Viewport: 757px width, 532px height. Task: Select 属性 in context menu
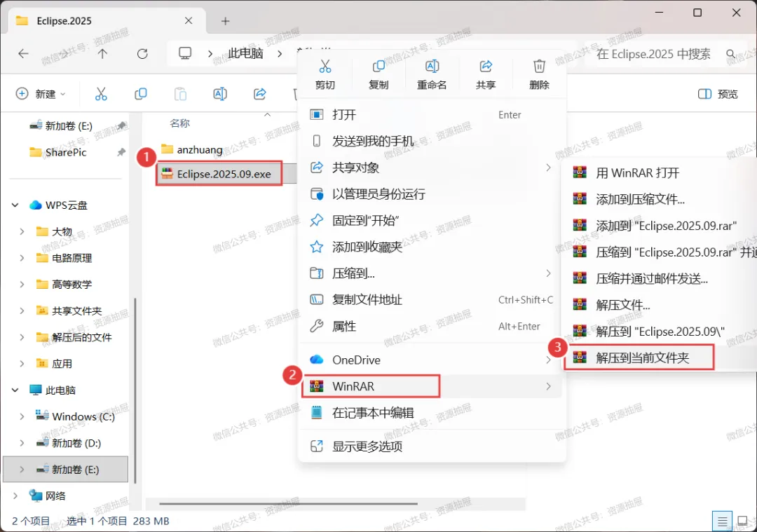coord(431,327)
